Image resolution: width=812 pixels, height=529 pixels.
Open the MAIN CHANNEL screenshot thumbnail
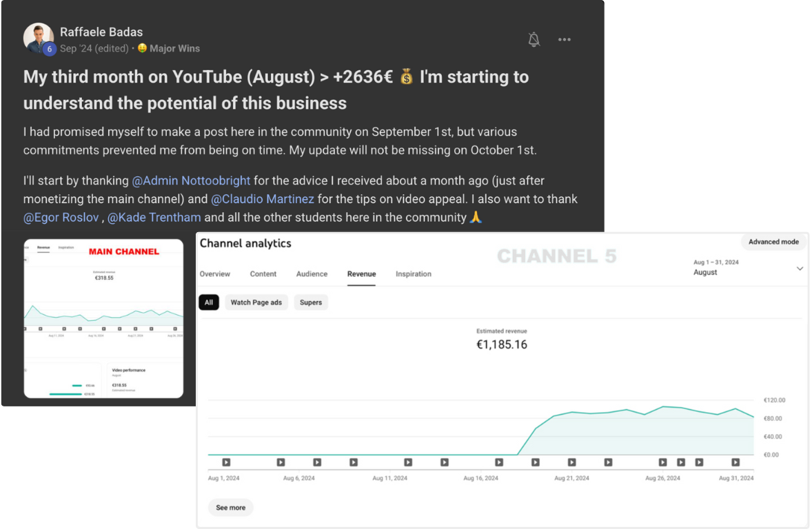click(x=103, y=318)
